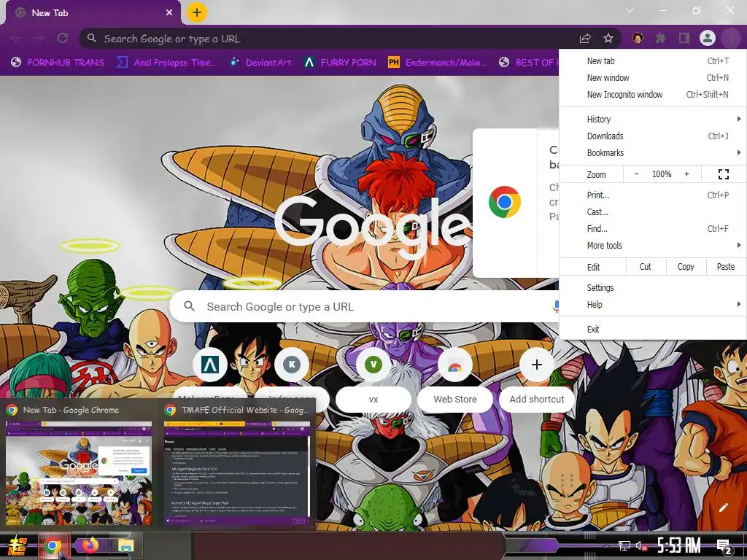Decrease zoom with the minus button
This screenshot has height=560, width=747.
(636, 174)
